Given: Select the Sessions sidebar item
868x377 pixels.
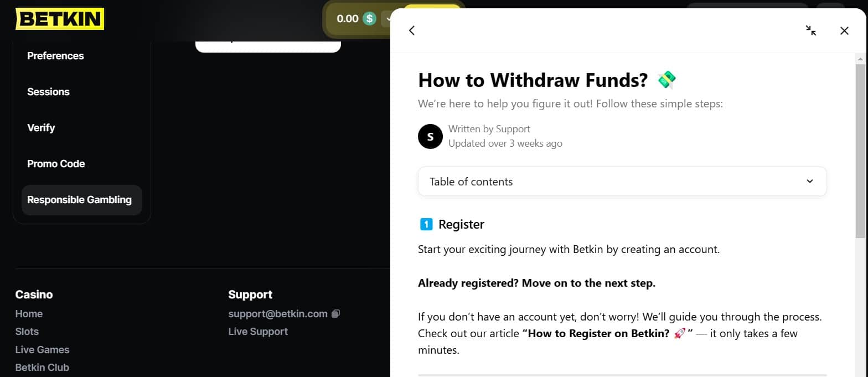Looking at the screenshot, I should 48,92.
